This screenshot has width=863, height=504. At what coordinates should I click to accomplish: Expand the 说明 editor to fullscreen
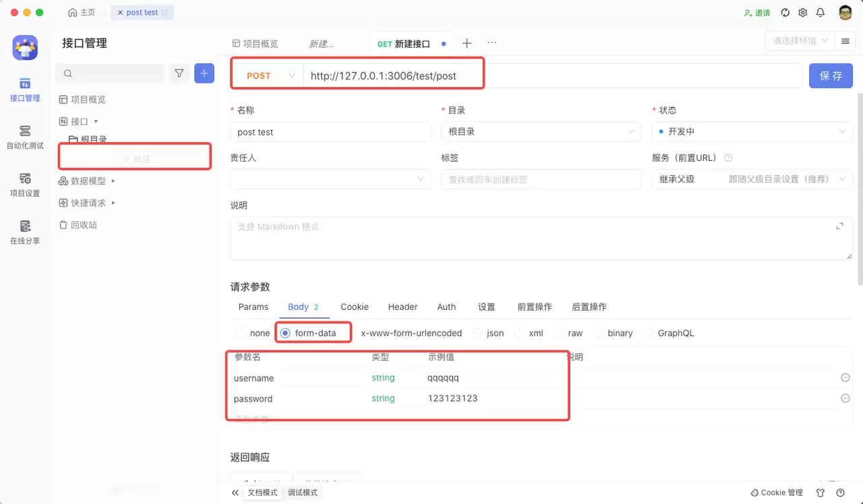pos(839,226)
